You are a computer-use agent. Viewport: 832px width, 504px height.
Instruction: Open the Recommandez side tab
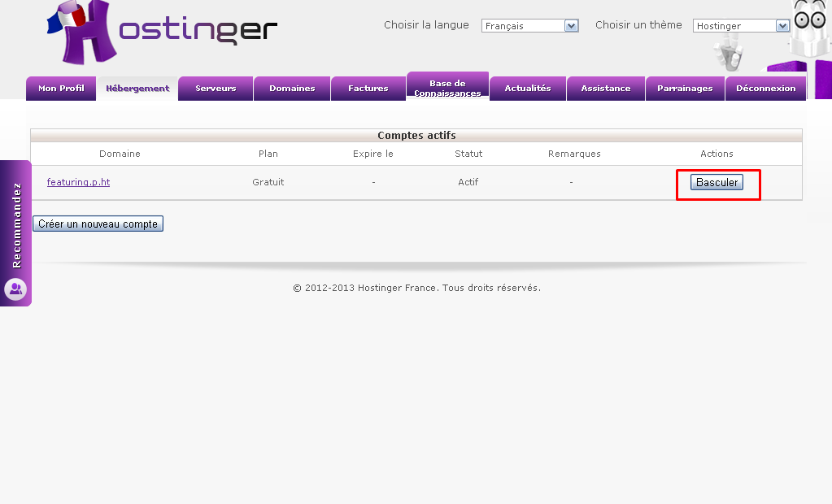tap(16, 233)
